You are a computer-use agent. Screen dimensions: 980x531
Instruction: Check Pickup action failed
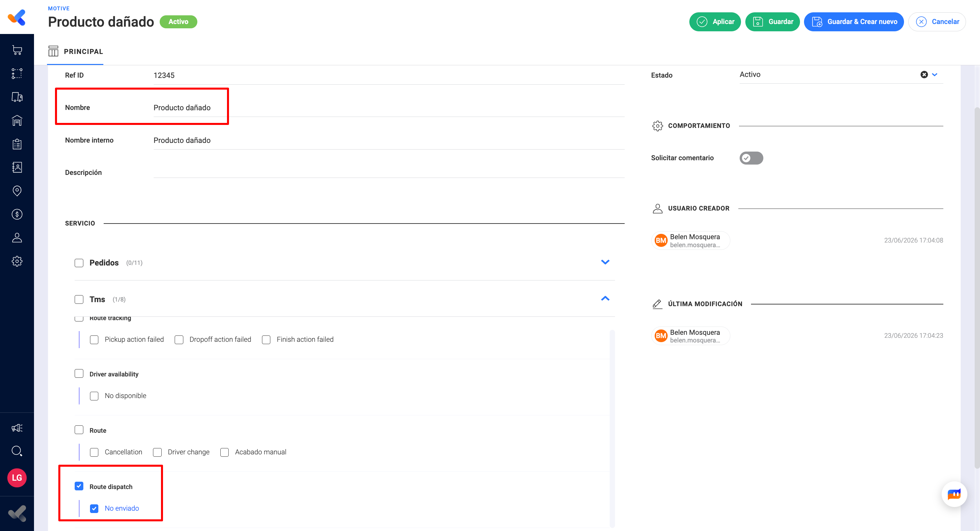pos(94,339)
